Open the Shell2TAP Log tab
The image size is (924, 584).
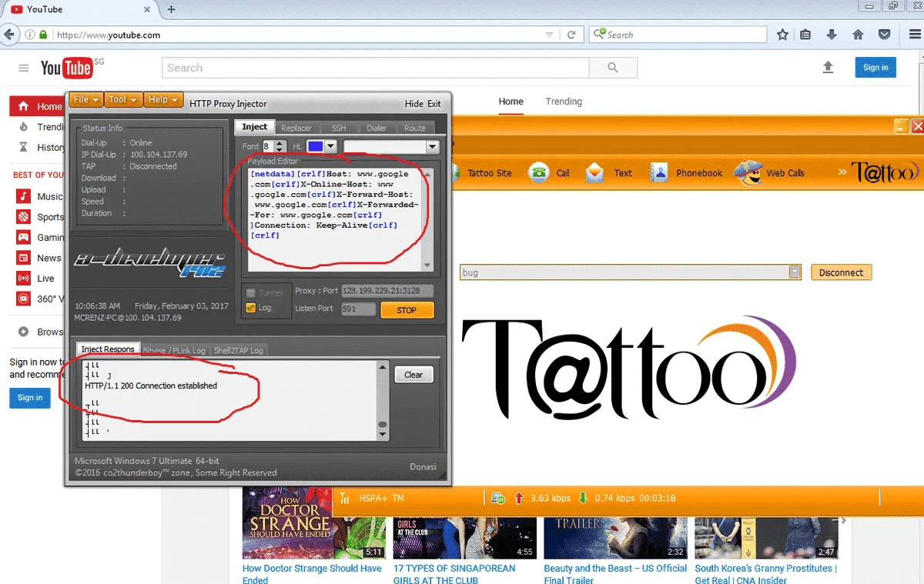point(238,350)
